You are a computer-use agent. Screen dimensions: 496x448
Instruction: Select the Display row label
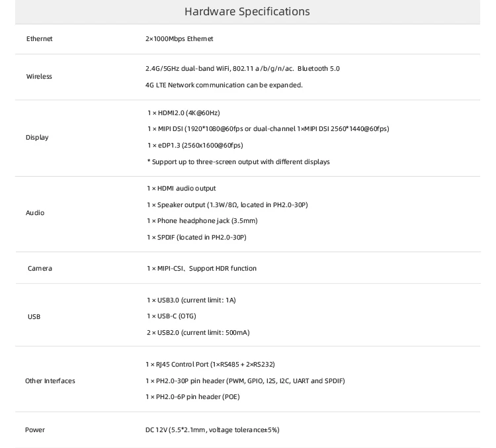tap(37, 138)
